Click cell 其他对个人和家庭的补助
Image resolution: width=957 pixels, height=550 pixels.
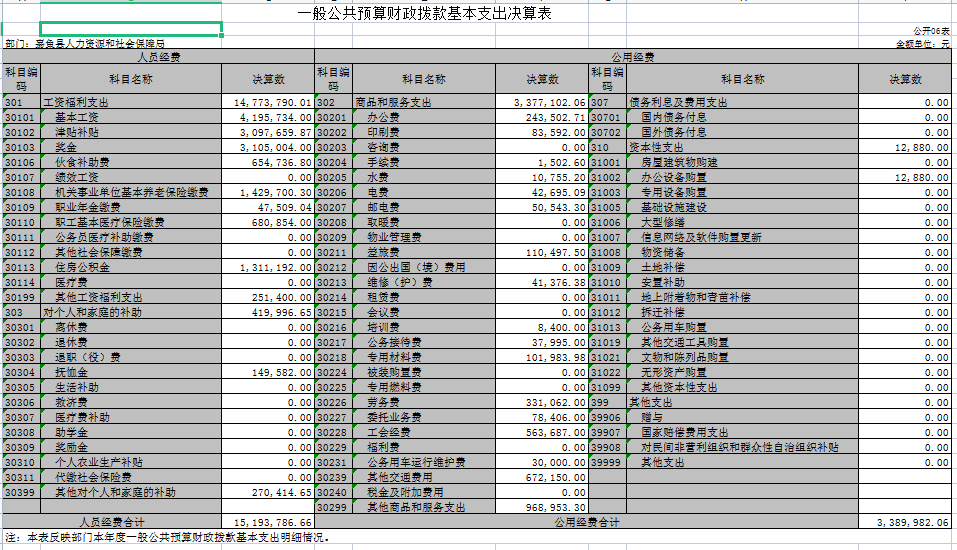pyautogui.click(x=131, y=492)
